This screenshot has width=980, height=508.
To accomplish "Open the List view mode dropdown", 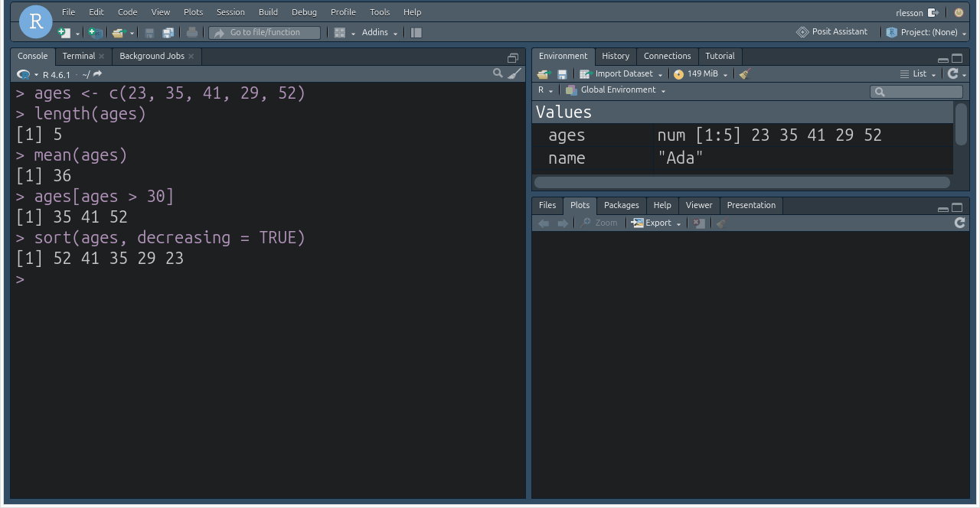I will [918, 74].
